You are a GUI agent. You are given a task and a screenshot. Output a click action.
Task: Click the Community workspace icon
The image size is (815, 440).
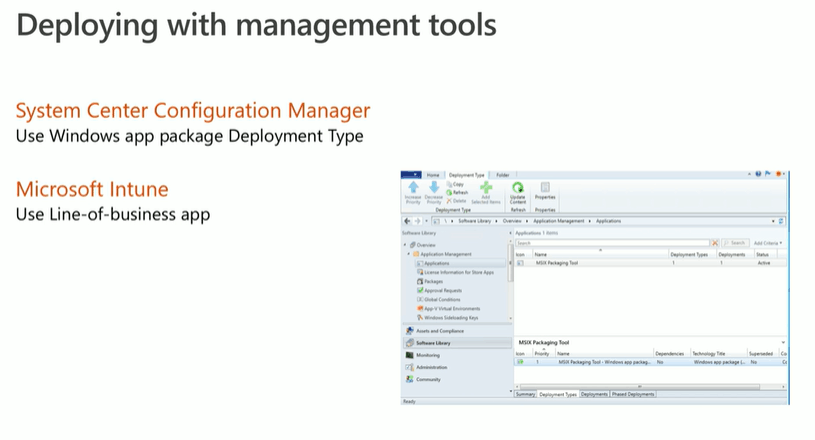tap(410, 379)
